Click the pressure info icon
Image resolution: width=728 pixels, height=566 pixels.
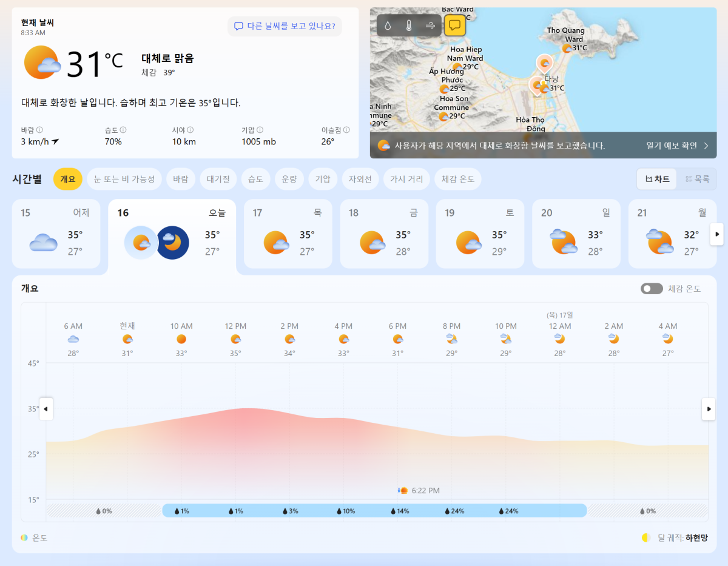(x=260, y=130)
